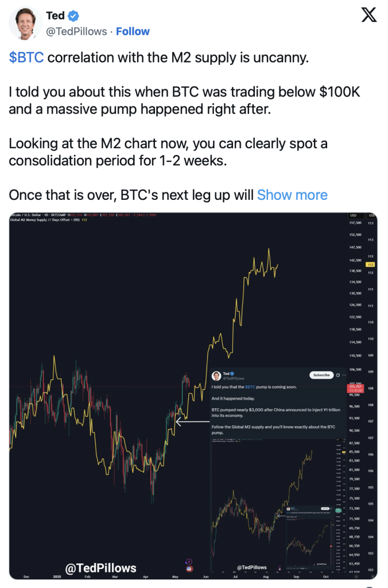Click the X logo icon

[369, 15]
